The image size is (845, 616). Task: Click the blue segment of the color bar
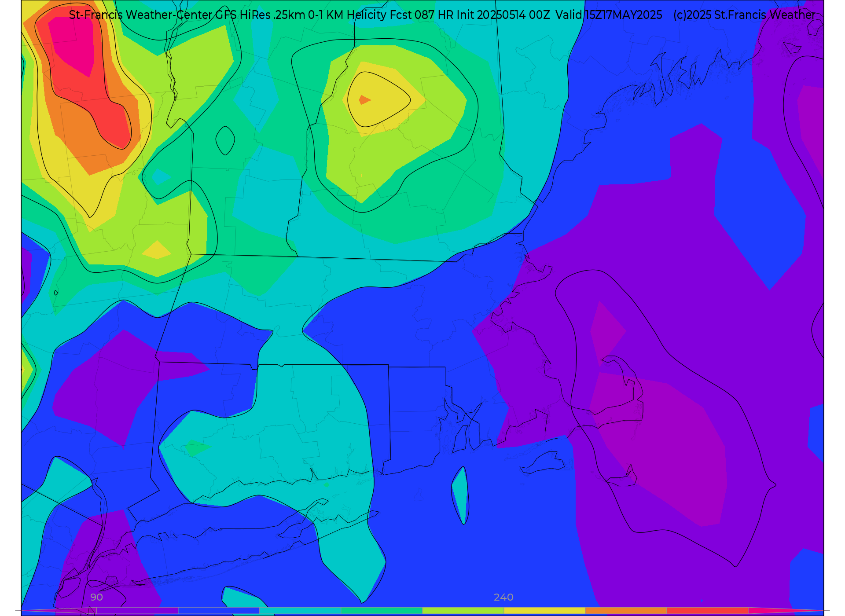(x=219, y=610)
